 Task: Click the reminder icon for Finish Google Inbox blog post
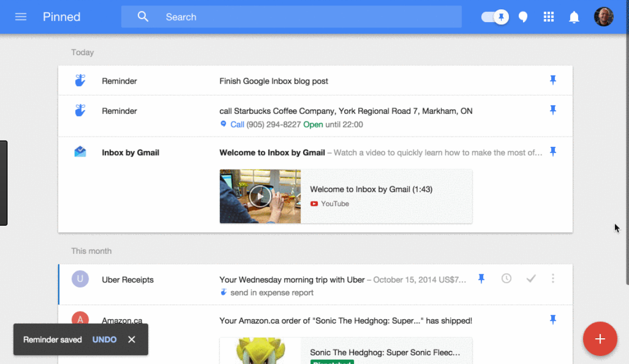[x=80, y=80]
